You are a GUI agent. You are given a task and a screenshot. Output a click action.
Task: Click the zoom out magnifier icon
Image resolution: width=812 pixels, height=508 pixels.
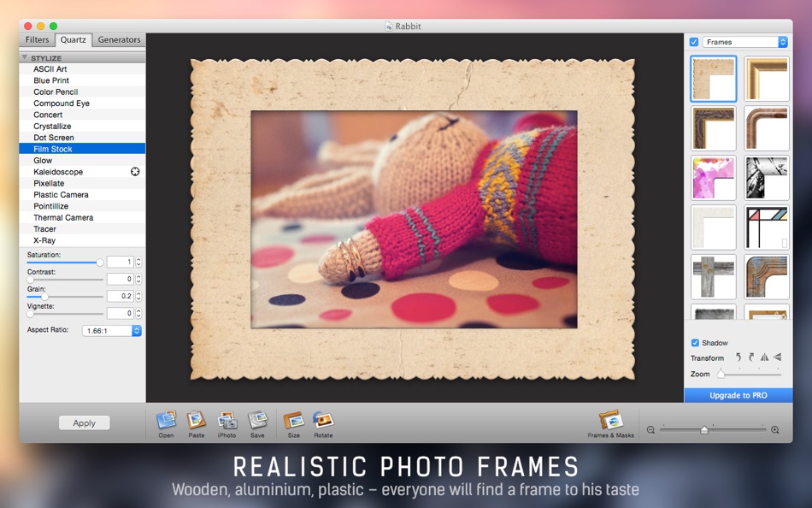pyautogui.click(x=650, y=429)
